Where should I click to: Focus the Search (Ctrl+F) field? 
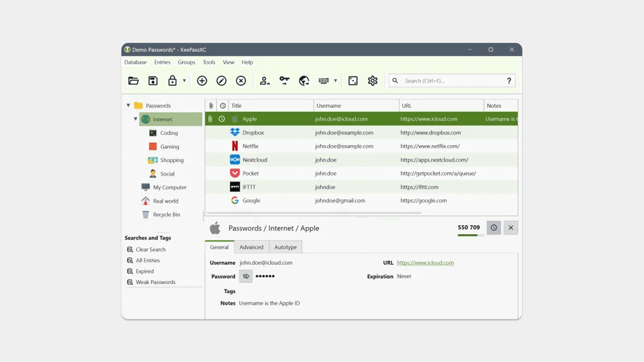[x=452, y=81]
